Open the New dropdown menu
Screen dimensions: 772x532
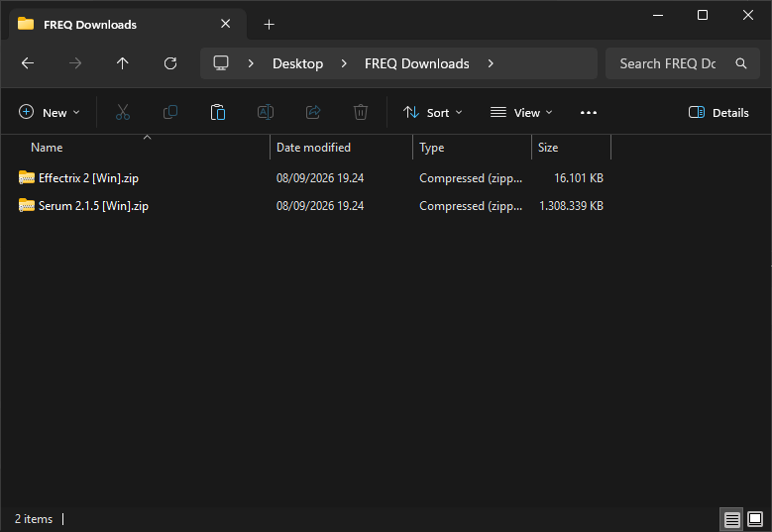point(50,112)
